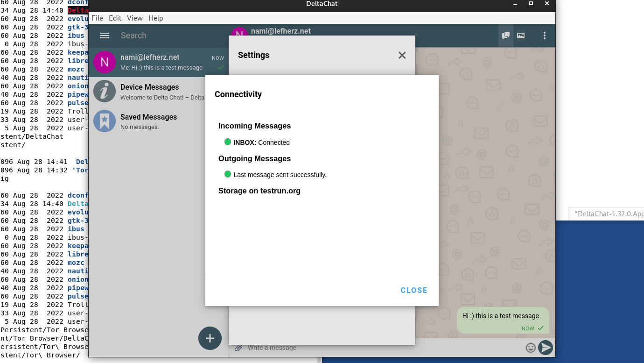Open the emoji picker smiley icon
644x363 pixels.
coord(531,348)
